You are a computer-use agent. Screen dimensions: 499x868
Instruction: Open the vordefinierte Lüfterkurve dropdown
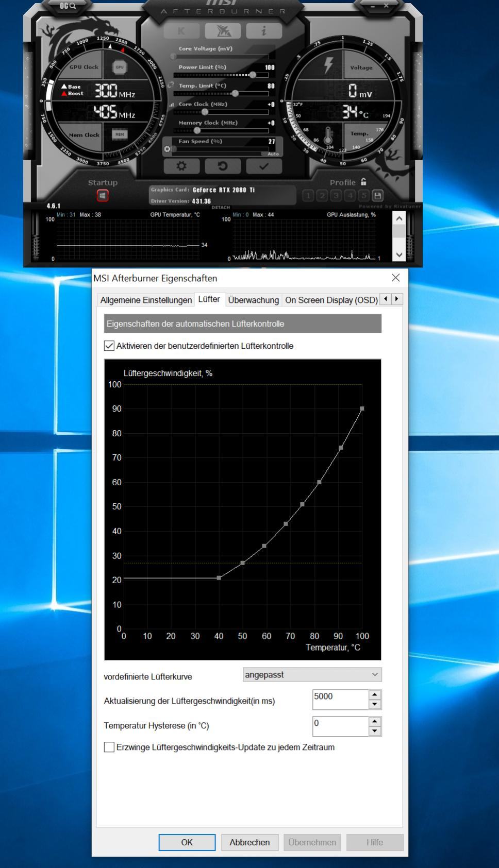click(312, 675)
